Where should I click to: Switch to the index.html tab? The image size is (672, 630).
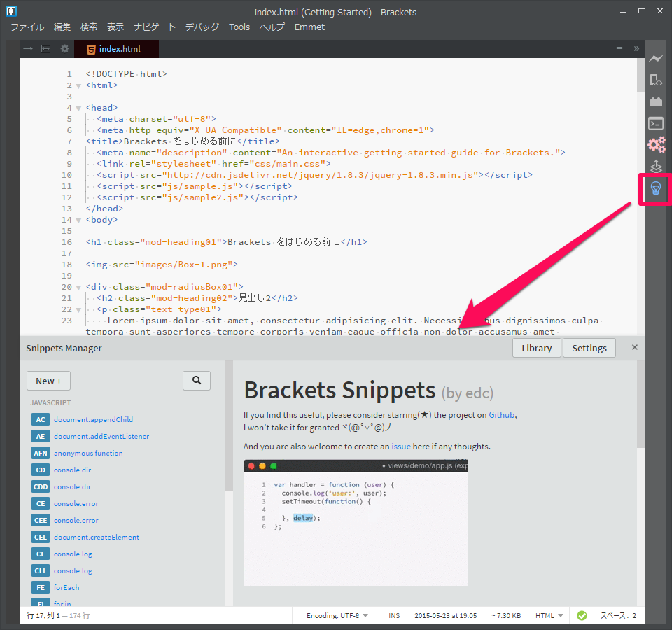pos(117,49)
